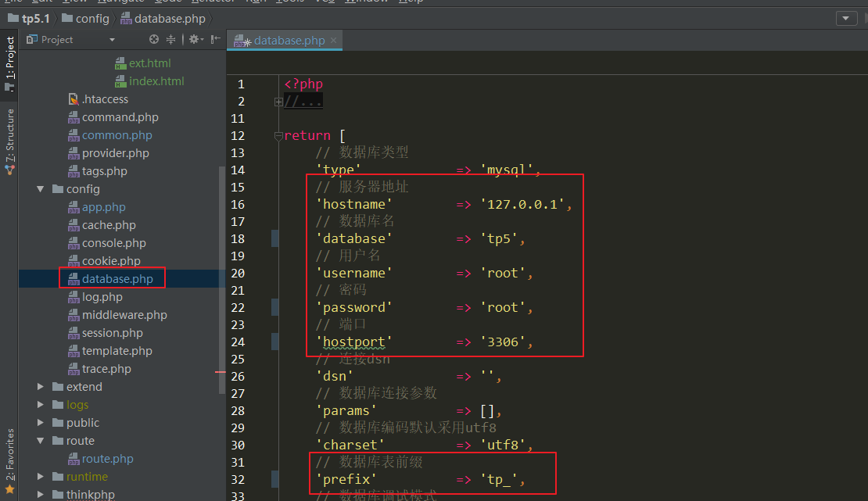Click the collapse all icon in Project panel
Screen dimensions: 868x501
click(171, 39)
